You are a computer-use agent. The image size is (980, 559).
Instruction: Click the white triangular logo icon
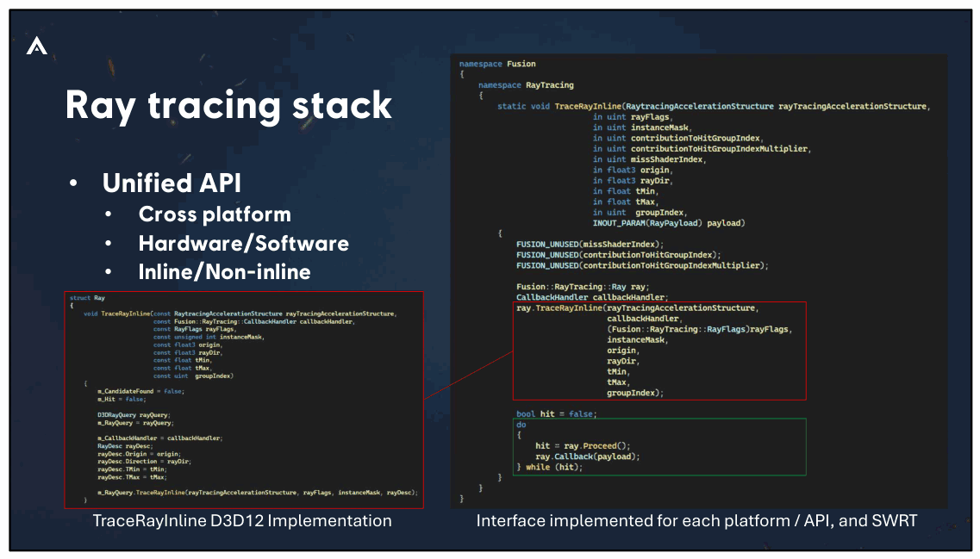click(x=37, y=46)
